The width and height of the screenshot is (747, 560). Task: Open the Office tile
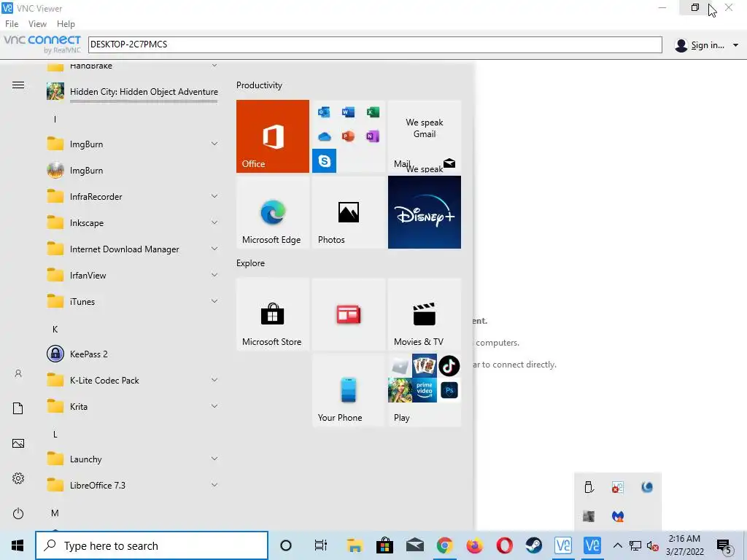pyautogui.click(x=273, y=136)
